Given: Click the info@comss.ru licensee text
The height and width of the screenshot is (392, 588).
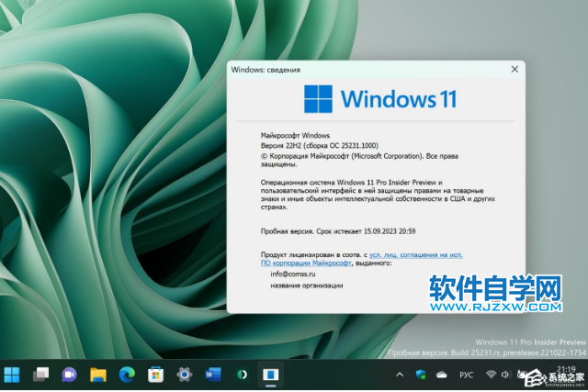Looking at the screenshot, I should (293, 274).
